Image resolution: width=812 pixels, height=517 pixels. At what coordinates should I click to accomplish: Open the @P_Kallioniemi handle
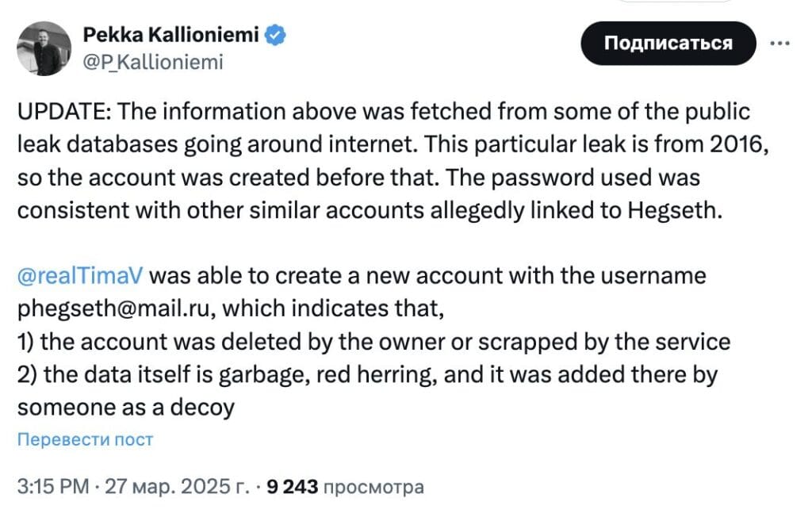tap(153, 62)
